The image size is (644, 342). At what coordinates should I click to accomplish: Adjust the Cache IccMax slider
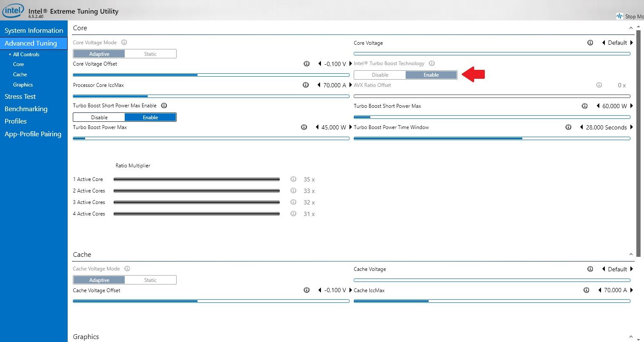click(x=492, y=301)
